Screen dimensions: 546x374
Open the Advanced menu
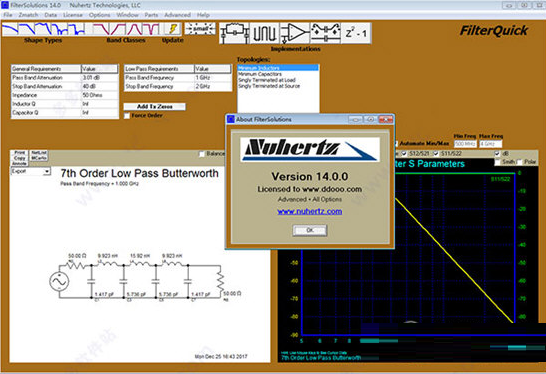point(177,15)
